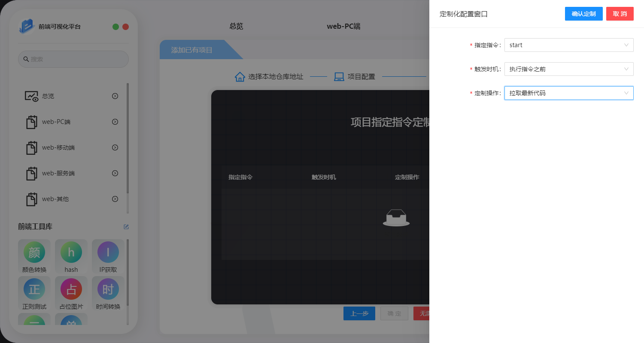
Task: Click the platform logo icon
Action: click(x=27, y=26)
